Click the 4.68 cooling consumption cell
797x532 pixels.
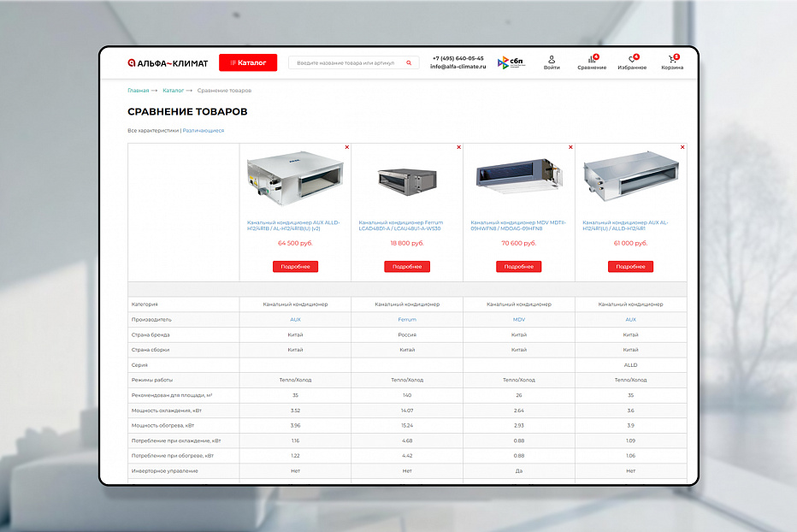click(x=407, y=440)
